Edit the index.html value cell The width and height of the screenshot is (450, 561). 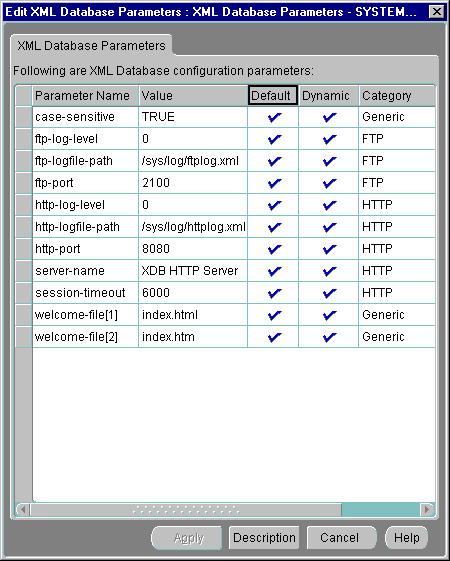[x=193, y=315]
